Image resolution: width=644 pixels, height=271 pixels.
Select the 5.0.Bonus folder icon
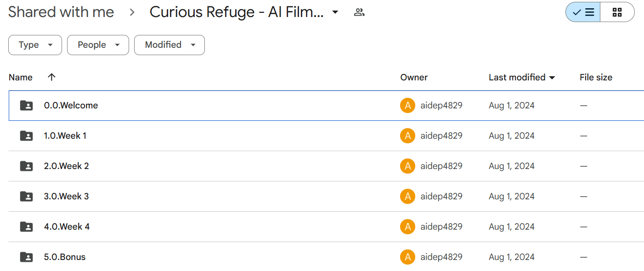pyautogui.click(x=27, y=257)
